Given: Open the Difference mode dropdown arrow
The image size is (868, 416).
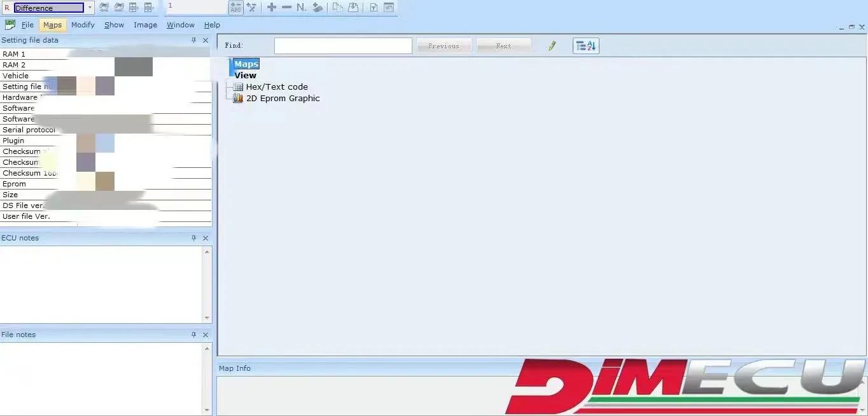Looking at the screenshot, I should pyautogui.click(x=90, y=8).
